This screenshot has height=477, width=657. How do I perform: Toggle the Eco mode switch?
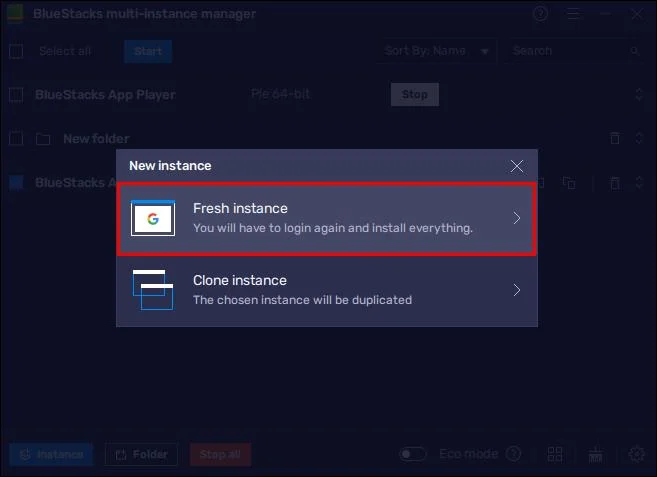tap(412, 454)
